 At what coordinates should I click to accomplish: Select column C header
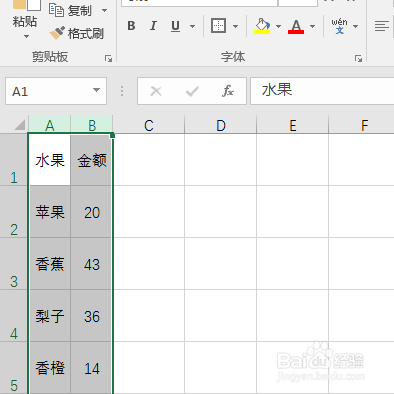click(149, 125)
